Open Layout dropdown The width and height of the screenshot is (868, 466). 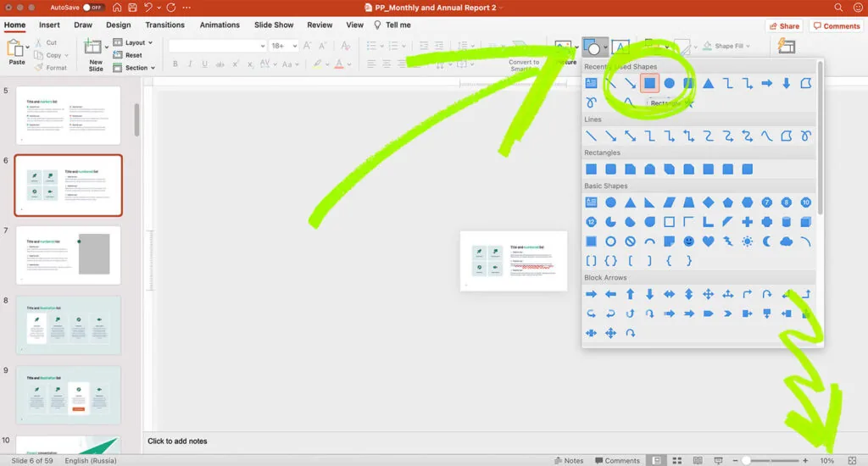(x=133, y=42)
